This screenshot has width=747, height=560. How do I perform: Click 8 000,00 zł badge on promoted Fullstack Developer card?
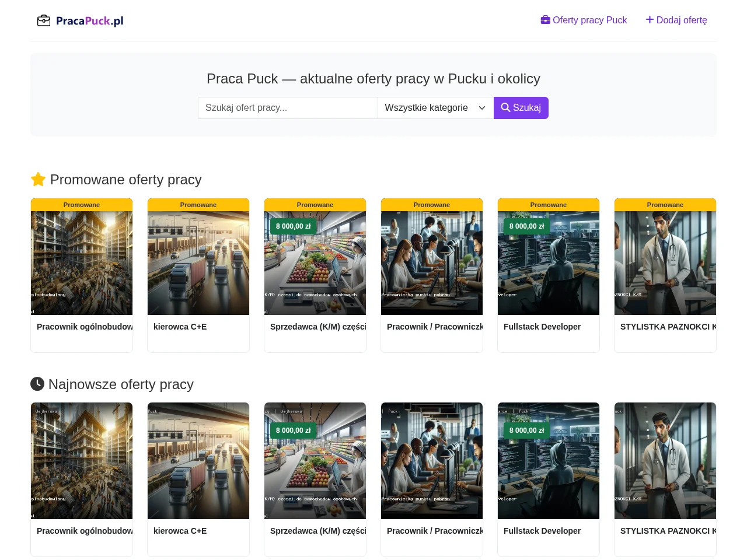[527, 226]
